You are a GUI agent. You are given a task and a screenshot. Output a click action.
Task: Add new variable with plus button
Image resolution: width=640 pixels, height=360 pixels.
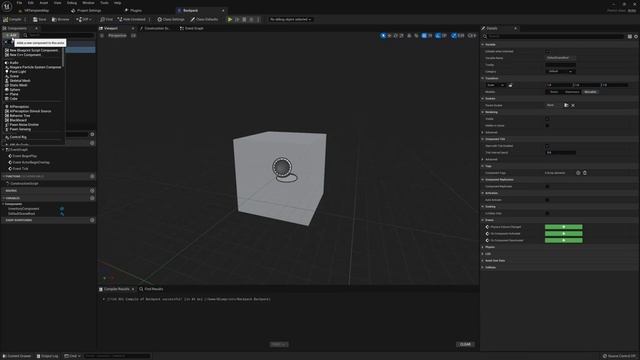[92, 198]
